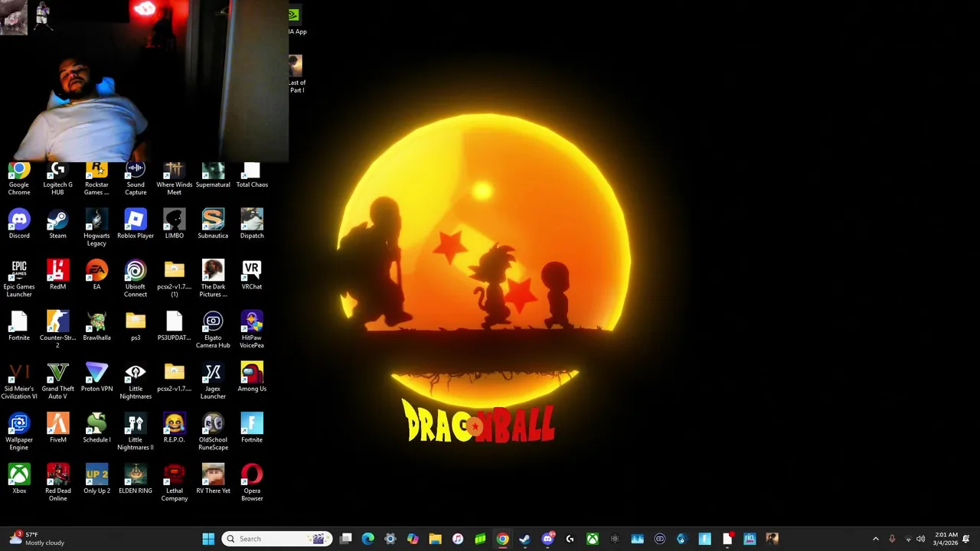Select PS3UPDAT file icon
Viewport: 980px width, 551px height.
pos(175,326)
